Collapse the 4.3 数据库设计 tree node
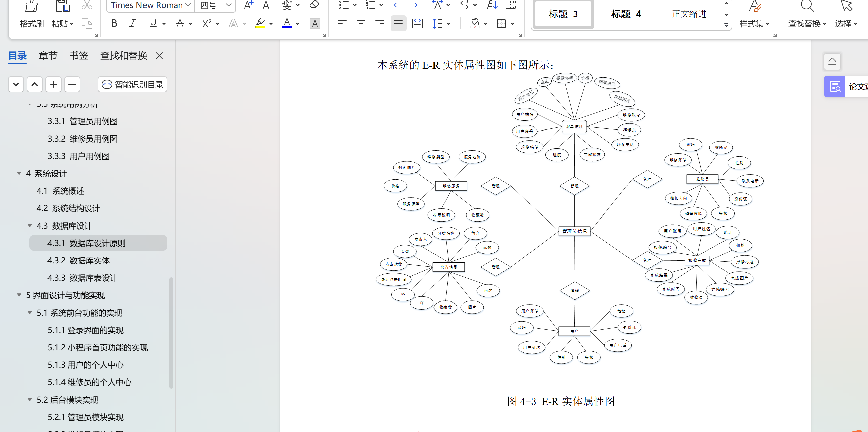 (30, 226)
